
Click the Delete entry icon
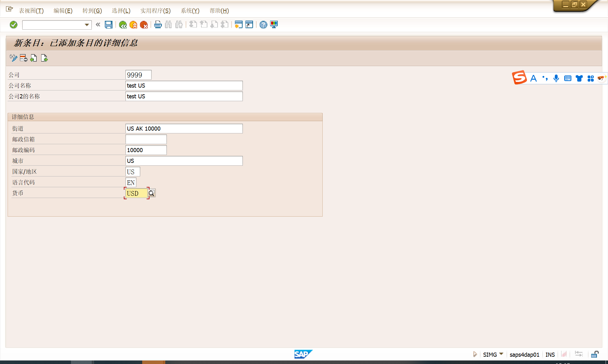click(23, 58)
